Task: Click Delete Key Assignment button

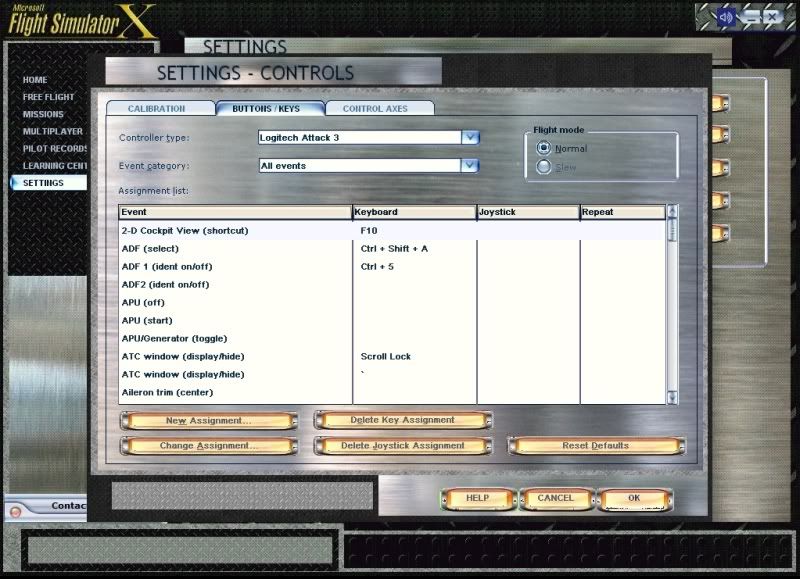Action: tap(403, 420)
